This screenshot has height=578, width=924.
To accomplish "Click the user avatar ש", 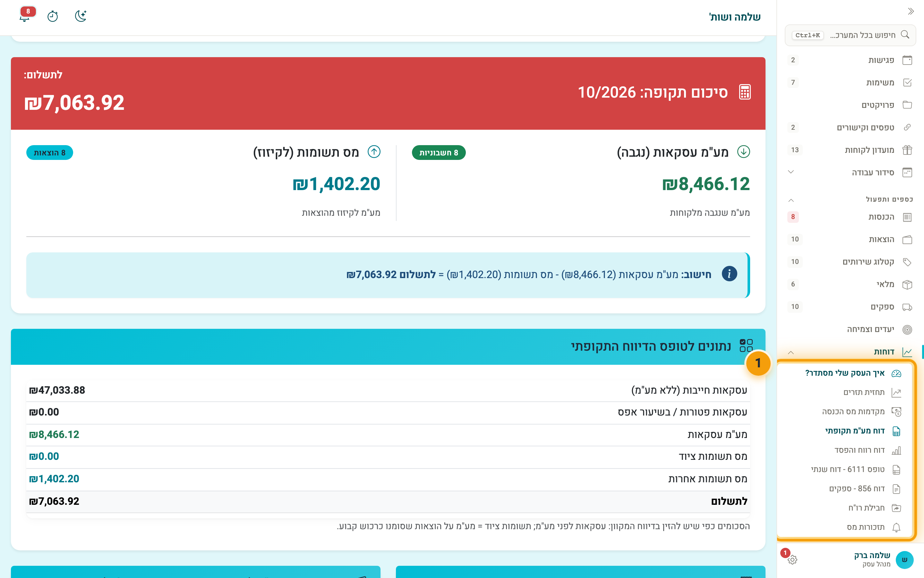I will 904,560.
